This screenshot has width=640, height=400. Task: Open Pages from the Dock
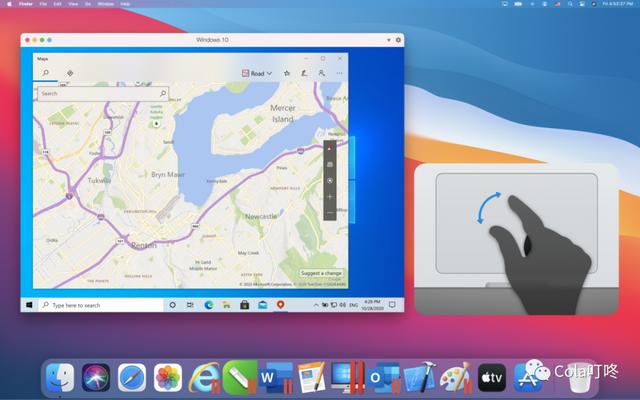[311, 378]
